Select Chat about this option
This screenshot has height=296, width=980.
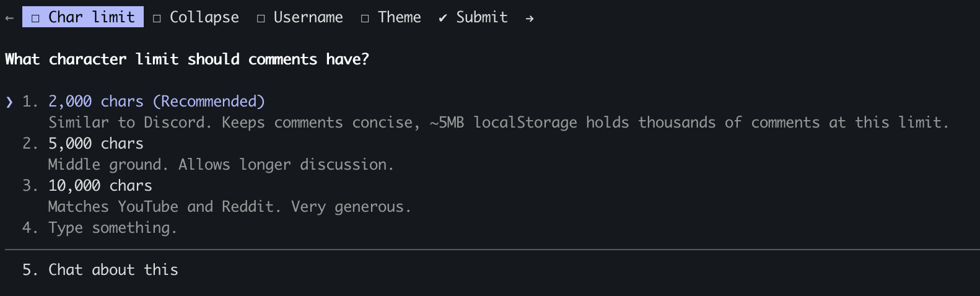[x=113, y=270]
